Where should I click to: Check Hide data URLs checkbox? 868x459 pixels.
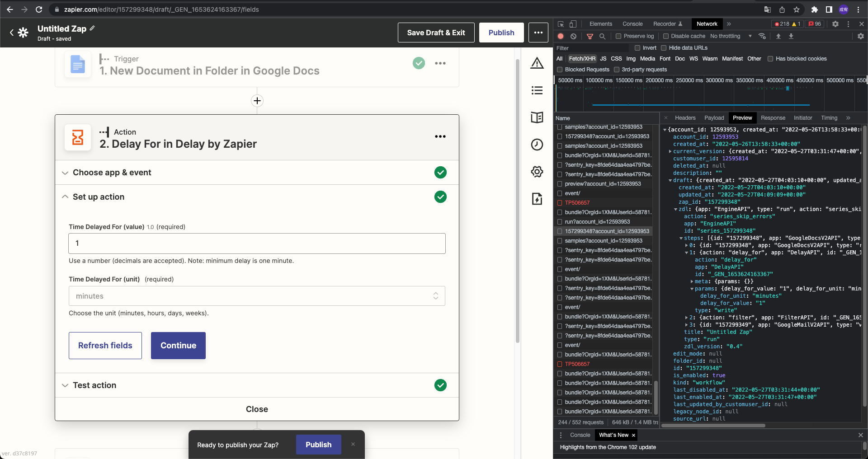tap(664, 48)
